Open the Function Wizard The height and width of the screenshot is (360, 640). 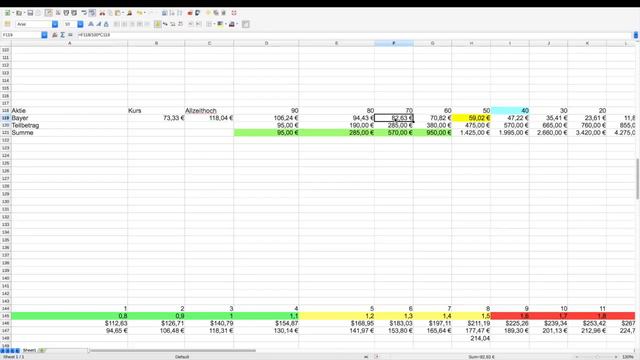[x=55, y=35]
